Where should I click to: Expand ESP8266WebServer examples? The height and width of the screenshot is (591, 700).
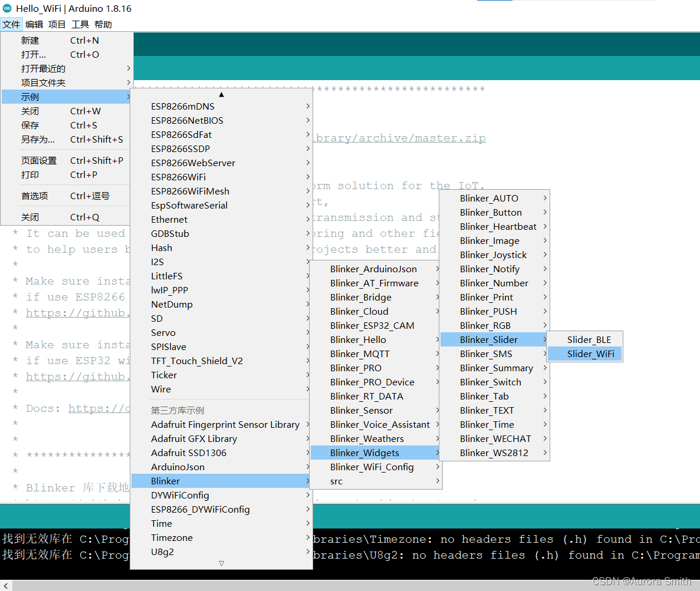coord(221,163)
